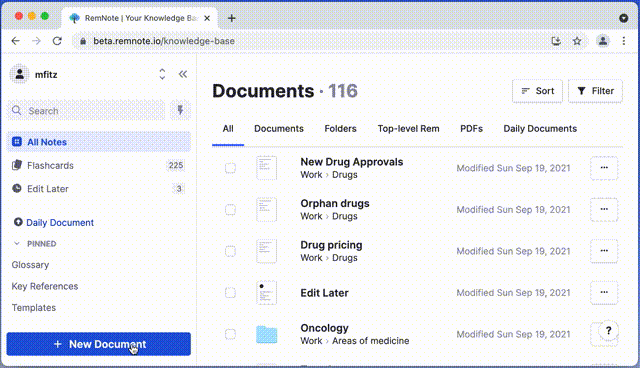Click the Orphan drugs document icon
The width and height of the screenshot is (640, 368).
(267, 209)
